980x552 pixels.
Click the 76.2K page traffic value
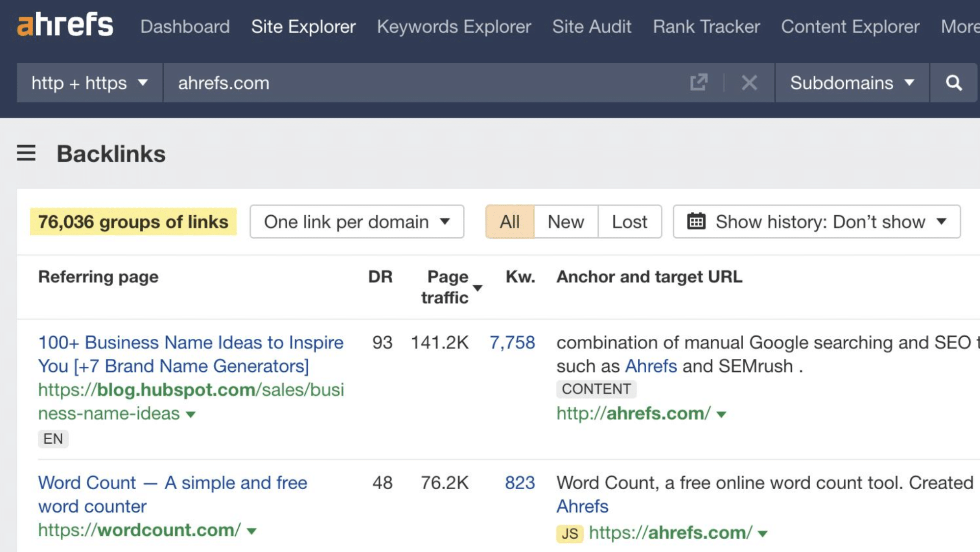pos(445,483)
